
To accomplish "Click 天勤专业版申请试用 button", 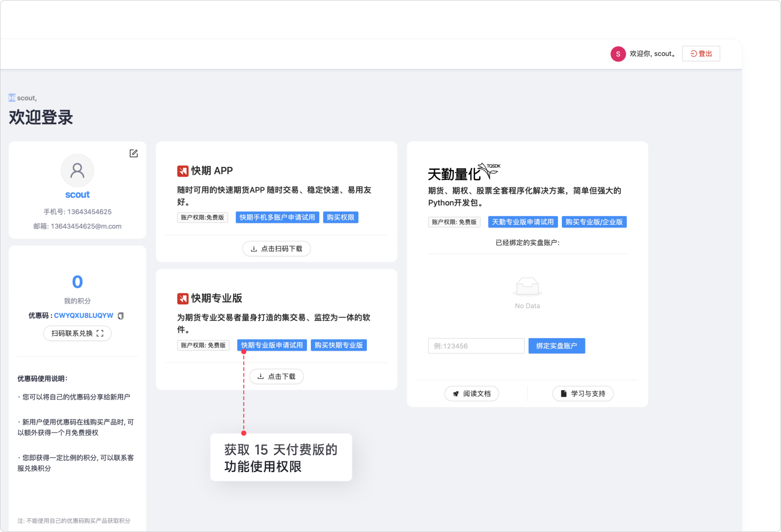I will [x=522, y=222].
